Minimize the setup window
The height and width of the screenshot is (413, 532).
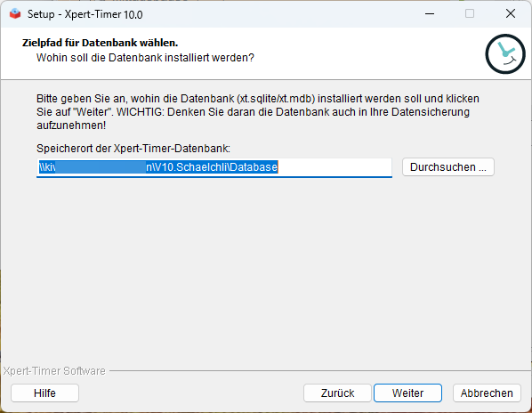tap(430, 14)
